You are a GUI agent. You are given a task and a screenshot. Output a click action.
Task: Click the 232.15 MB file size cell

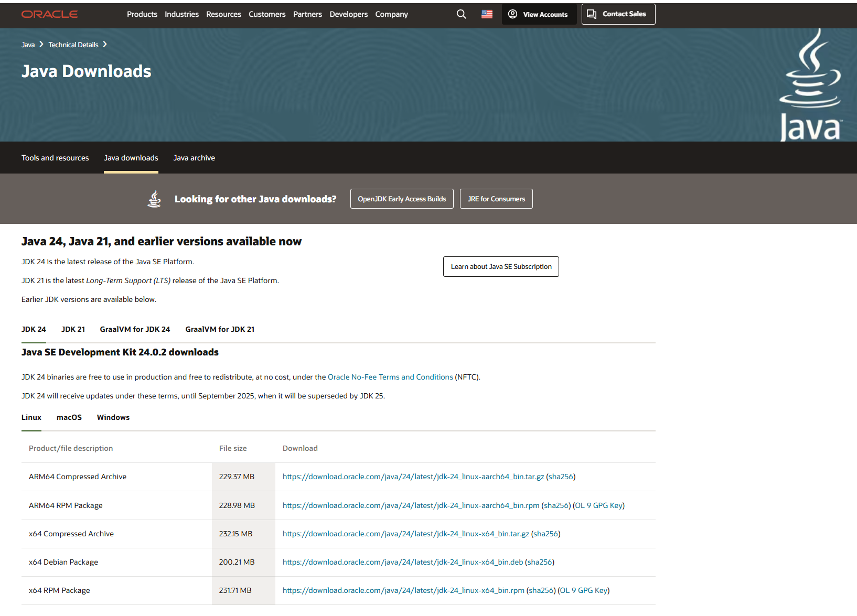pos(243,534)
